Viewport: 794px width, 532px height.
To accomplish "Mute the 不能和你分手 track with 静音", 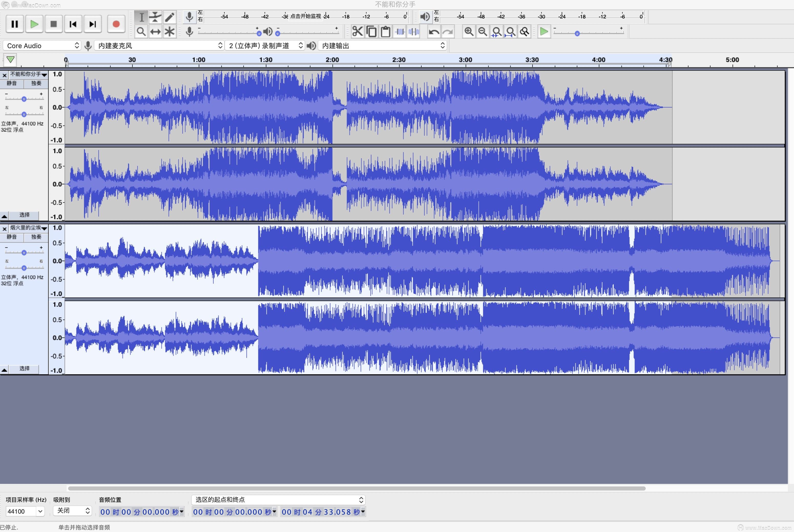I will coord(12,83).
